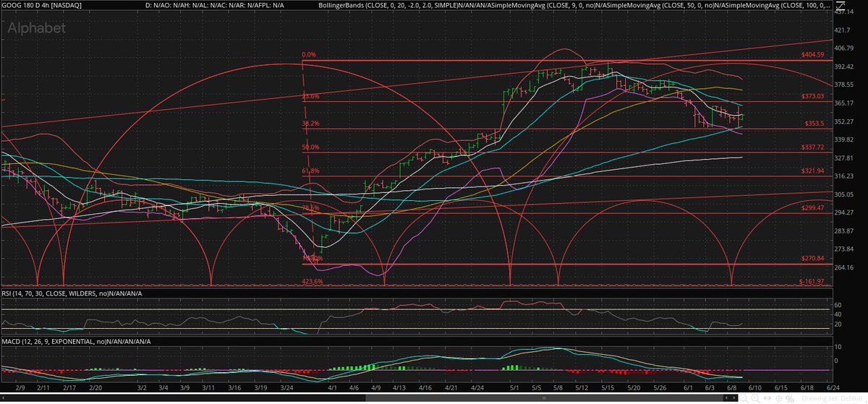Image resolution: width=868 pixels, height=404 pixels.
Task: Click the 421.7 price axis value
Action: click(843, 30)
